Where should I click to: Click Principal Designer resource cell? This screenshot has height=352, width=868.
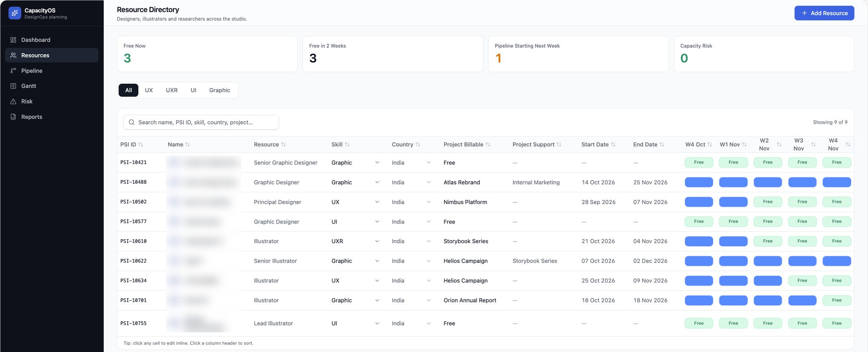point(277,202)
